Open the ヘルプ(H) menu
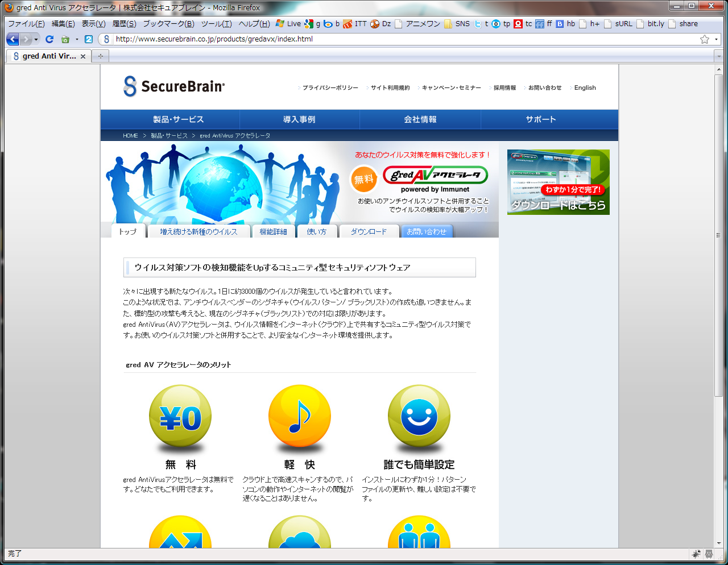 [x=254, y=24]
